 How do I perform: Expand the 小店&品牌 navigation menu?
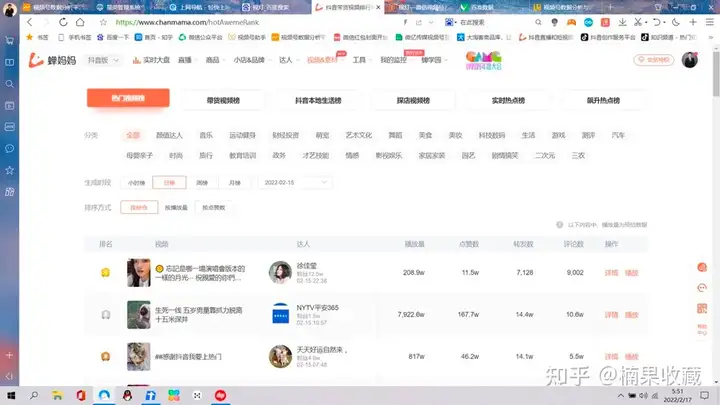(x=252, y=60)
